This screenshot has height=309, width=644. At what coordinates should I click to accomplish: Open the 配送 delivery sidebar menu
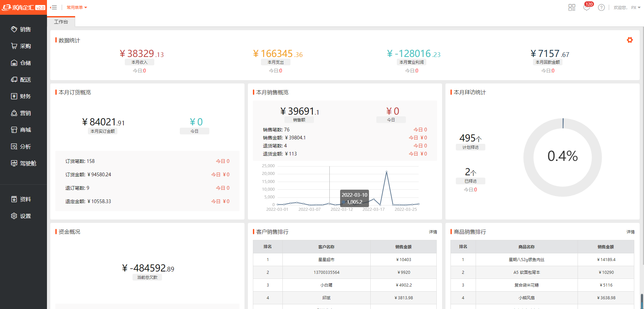(x=21, y=80)
